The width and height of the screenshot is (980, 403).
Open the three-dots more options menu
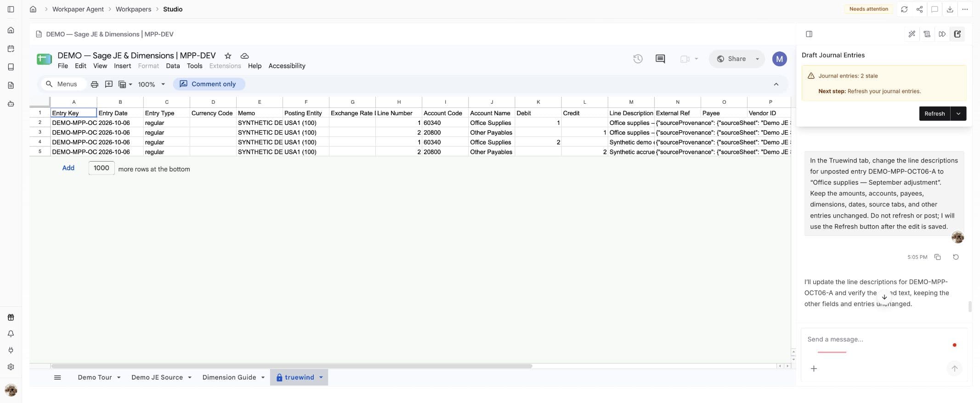[x=965, y=9]
